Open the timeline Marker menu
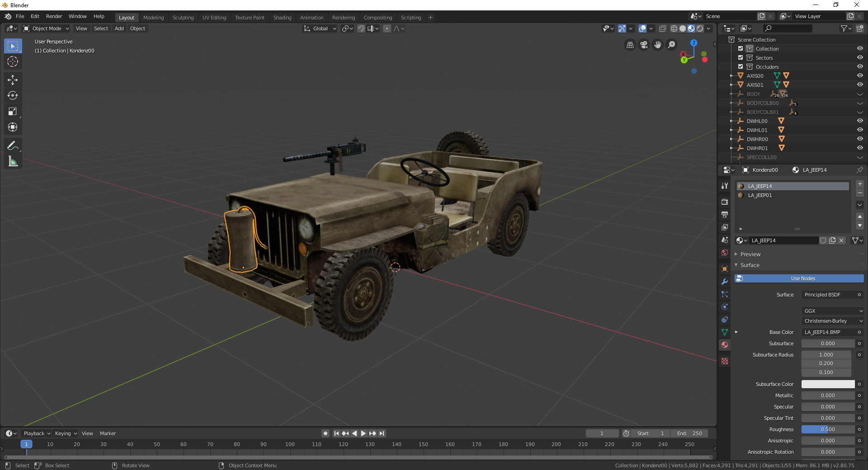This screenshot has height=470, width=868. coord(108,433)
